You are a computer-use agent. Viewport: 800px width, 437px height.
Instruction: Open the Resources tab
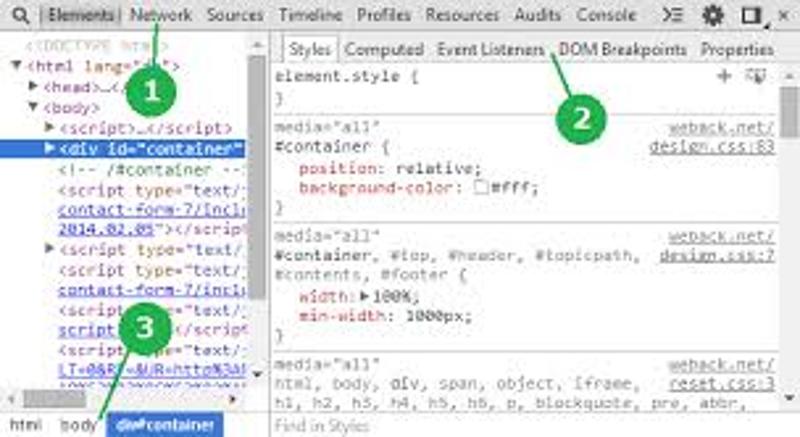pyautogui.click(x=462, y=15)
